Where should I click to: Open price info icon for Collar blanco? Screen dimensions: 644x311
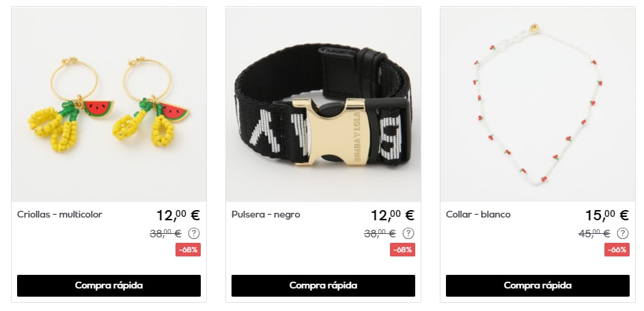[623, 233]
